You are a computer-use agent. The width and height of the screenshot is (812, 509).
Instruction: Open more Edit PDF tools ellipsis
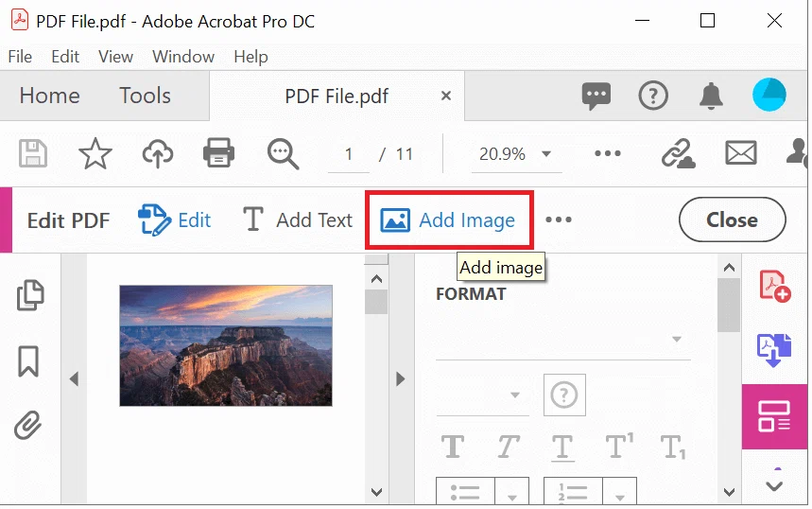(x=559, y=219)
